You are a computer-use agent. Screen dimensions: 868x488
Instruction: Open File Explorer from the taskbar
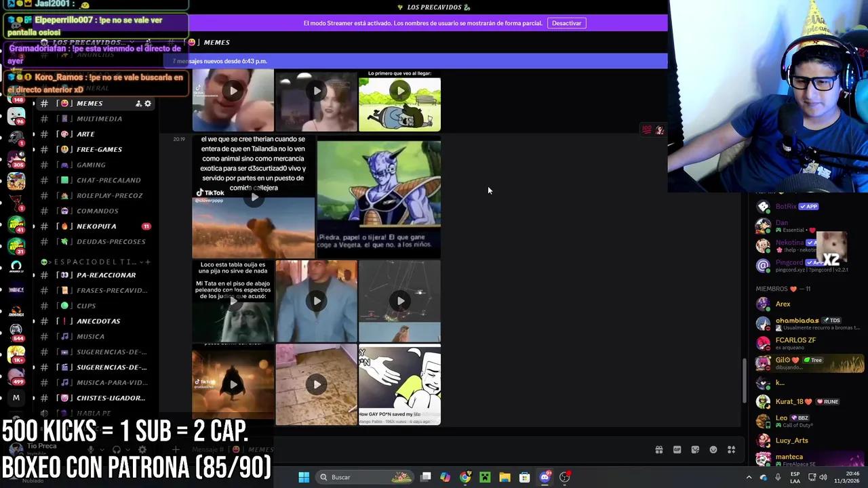tap(505, 477)
